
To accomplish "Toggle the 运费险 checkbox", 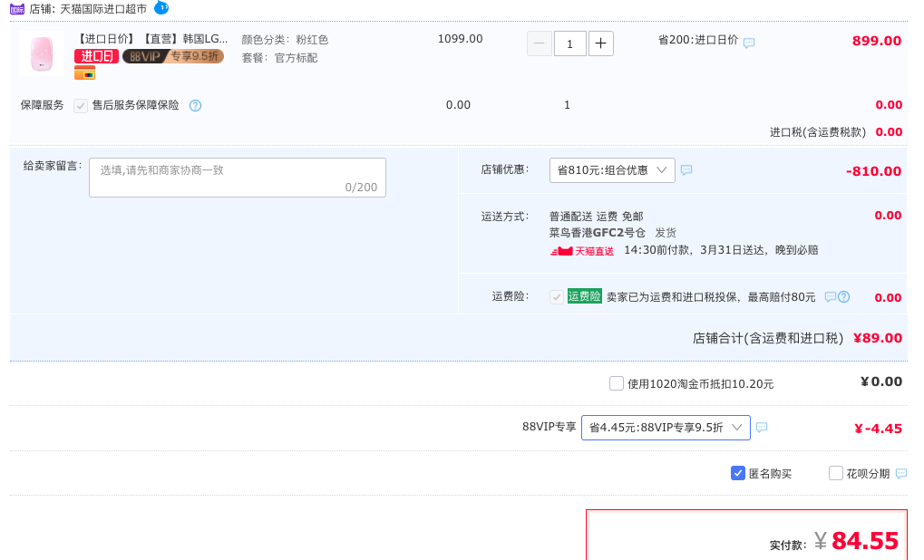I will point(556,297).
